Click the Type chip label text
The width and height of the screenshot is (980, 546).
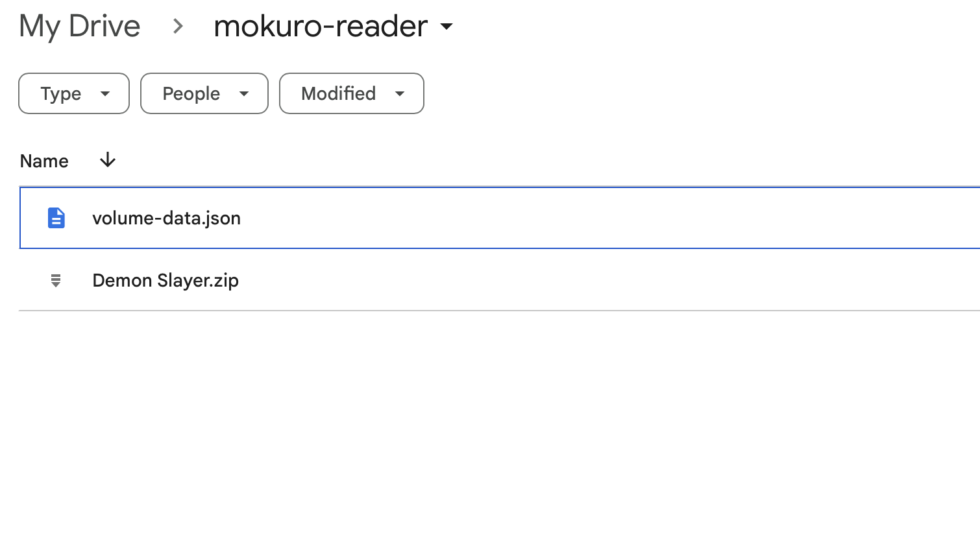[x=61, y=94]
